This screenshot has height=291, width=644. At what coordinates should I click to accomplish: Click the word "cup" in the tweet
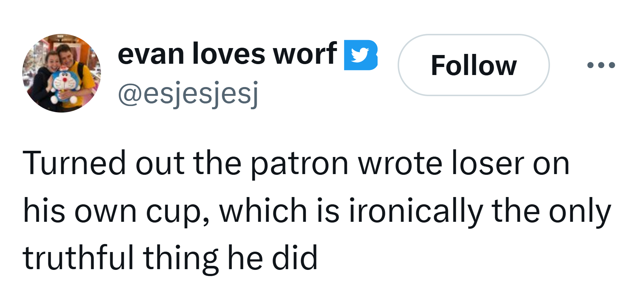pyautogui.click(x=173, y=212)
